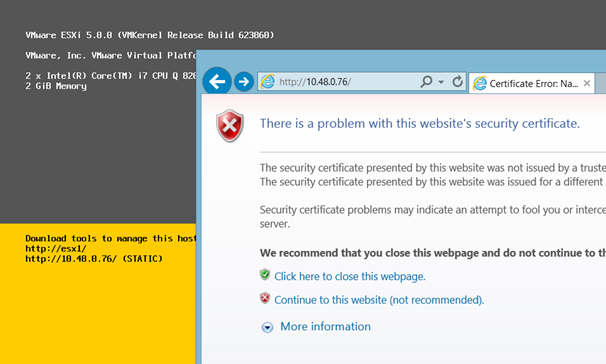Refresh the page with the reload icon
The width and height of the screenshot is (606, 364).
458,82
